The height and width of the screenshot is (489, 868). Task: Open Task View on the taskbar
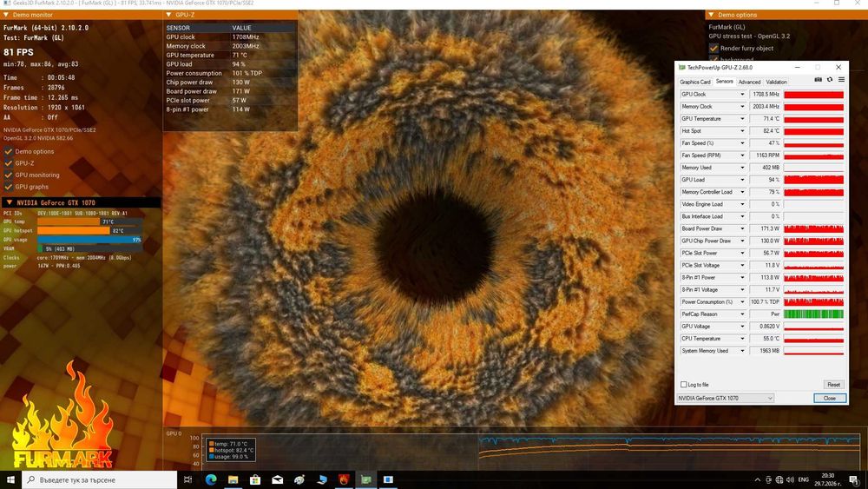(187, 479)
